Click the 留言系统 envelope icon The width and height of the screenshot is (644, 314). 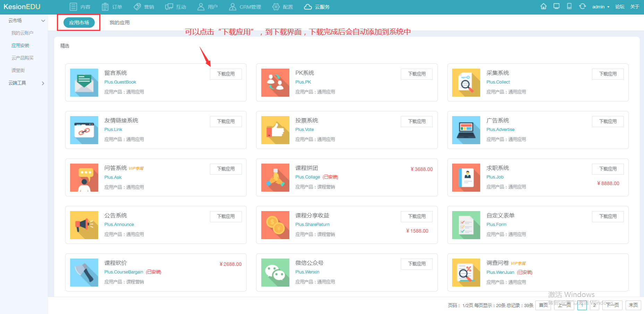click(x=84, y=82)
